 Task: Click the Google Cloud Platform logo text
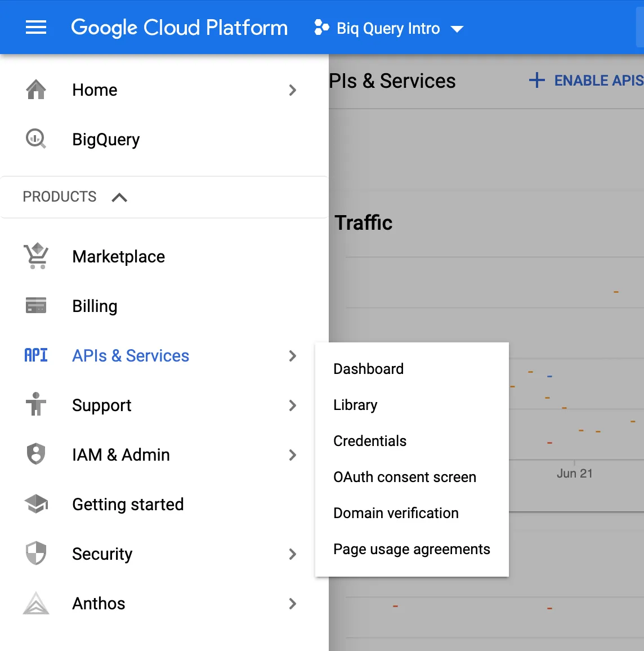(179, 28)
